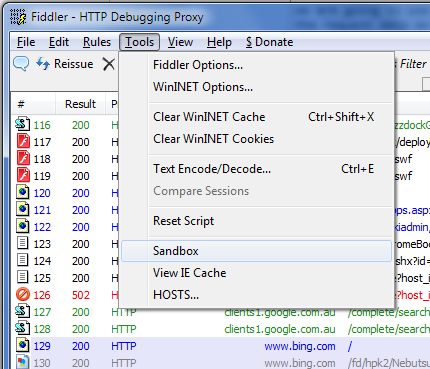This screenshot has width=430, height=369.
Task: Select Clear WinINET Cookies
Action: [x=257, y=139]
